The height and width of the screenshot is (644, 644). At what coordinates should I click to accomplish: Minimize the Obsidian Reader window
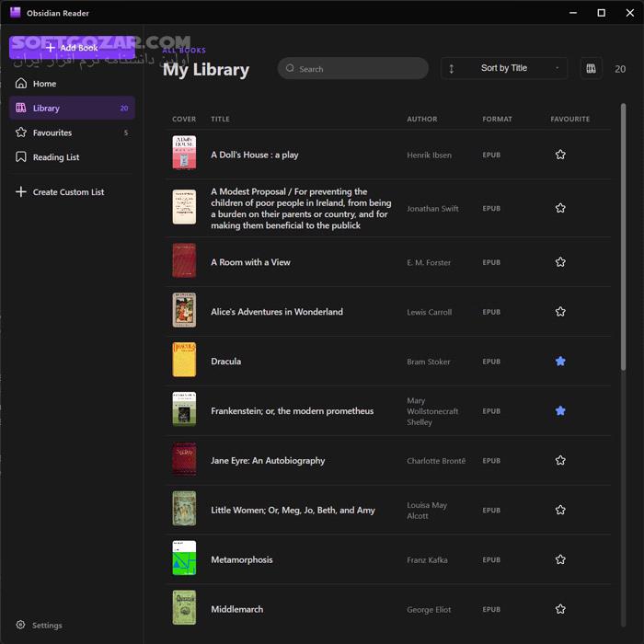tap(573, 13)
